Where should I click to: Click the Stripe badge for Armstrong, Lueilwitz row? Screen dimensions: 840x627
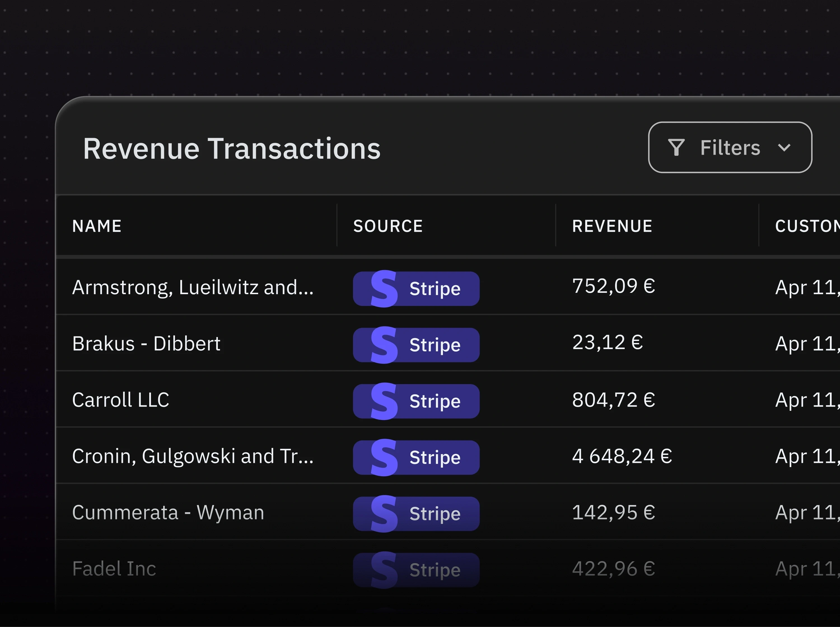pyautogui.click(x=416, y=289)
